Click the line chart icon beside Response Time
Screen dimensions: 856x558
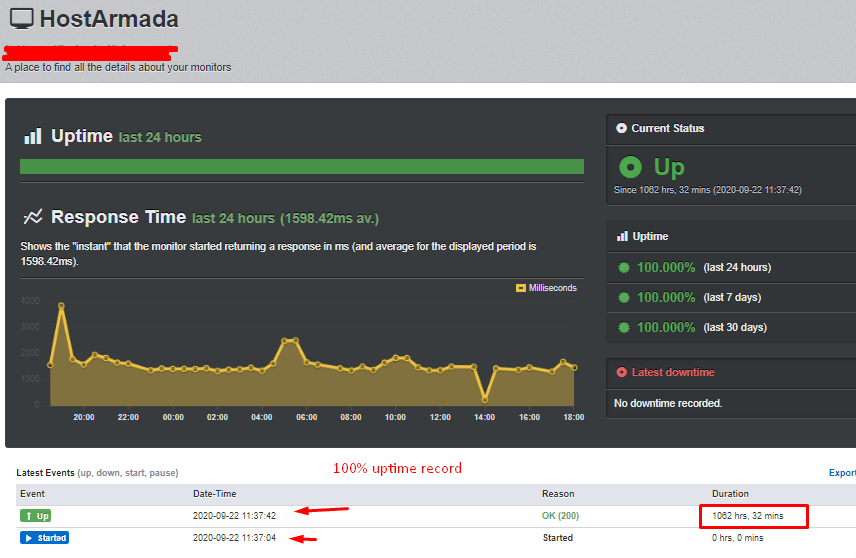click(33, 217)
